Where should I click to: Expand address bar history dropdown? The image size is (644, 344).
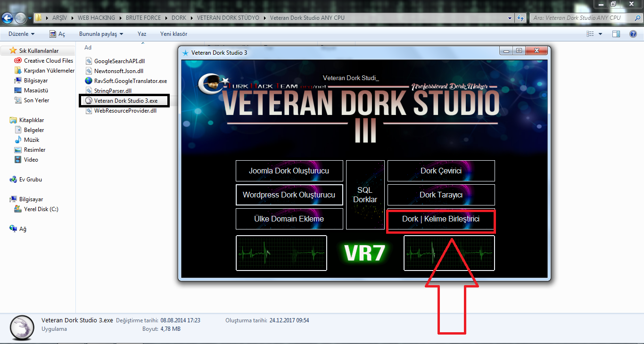tap(510, 18)
